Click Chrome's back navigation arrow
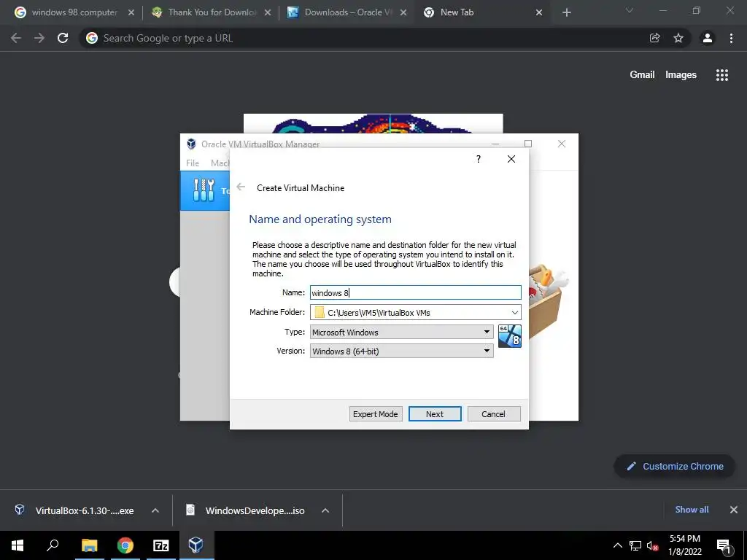The width and height of the screenshot is (747, 560). pyautogui.click(x=16, y=38)
